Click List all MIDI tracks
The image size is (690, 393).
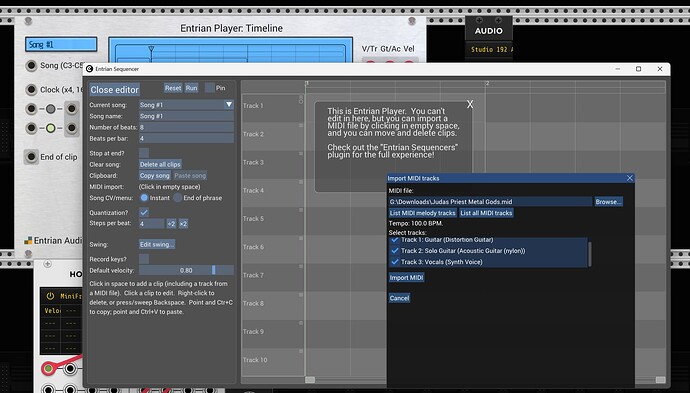pos(486,213)
